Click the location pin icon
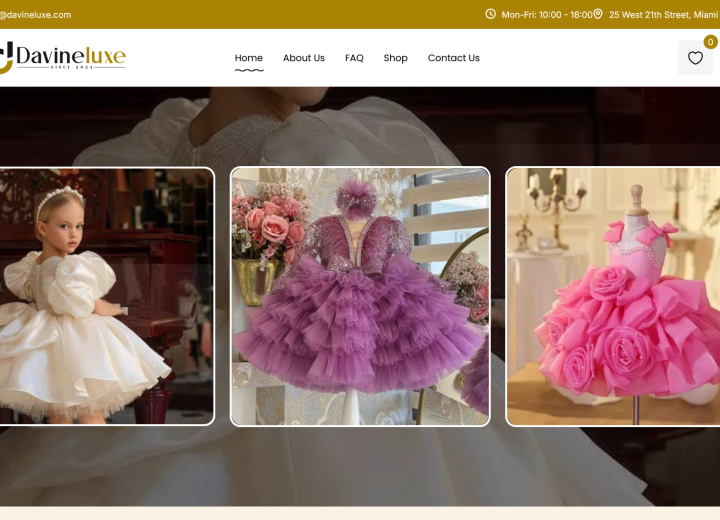Screen dimensions: 720x520 (598, 14)
